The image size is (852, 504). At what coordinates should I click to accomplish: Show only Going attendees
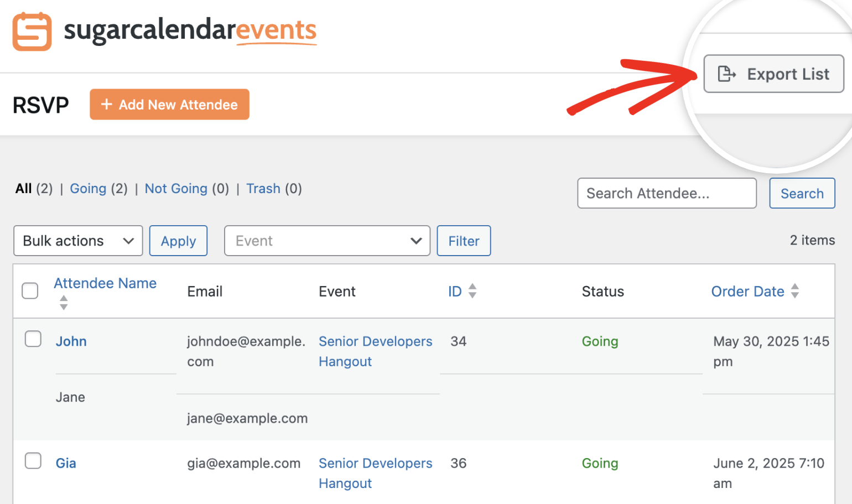(88, 189)
